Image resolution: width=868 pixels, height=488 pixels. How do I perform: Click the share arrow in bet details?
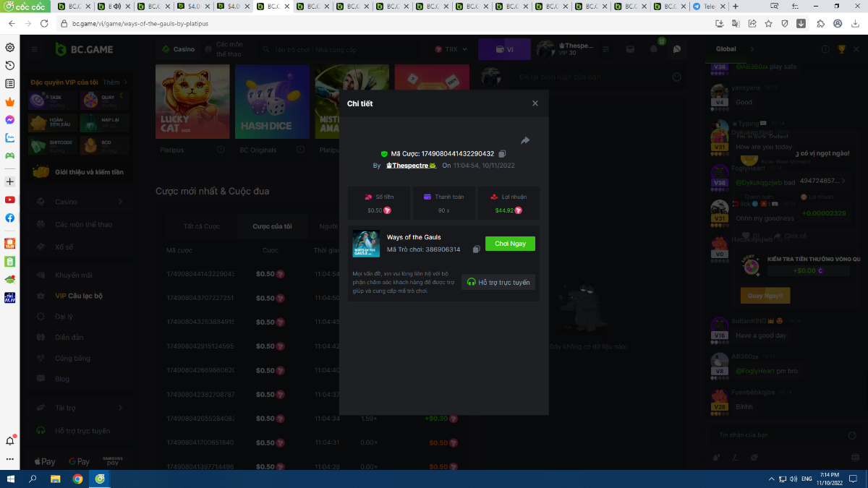[525, 140]
